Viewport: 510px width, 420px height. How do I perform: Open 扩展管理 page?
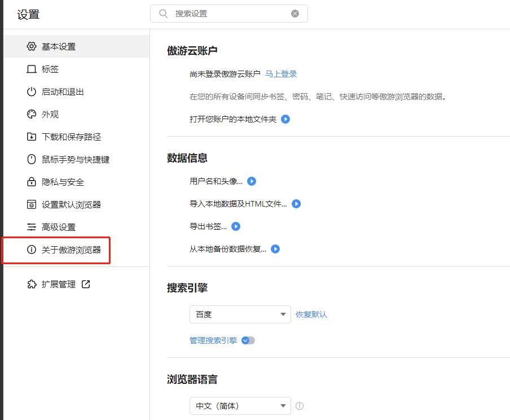coord(59,284)
